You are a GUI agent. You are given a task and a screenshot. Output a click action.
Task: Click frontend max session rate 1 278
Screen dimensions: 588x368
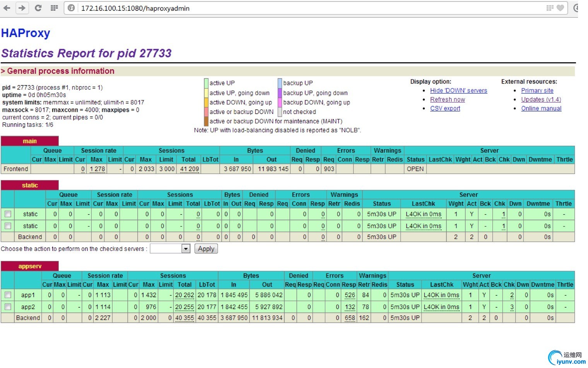pyautogui.click(x=97, y=169)
